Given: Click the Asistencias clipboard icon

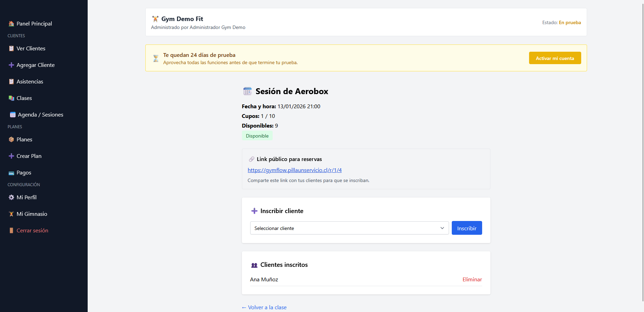Looking at the screenshot, I should 11,82.
